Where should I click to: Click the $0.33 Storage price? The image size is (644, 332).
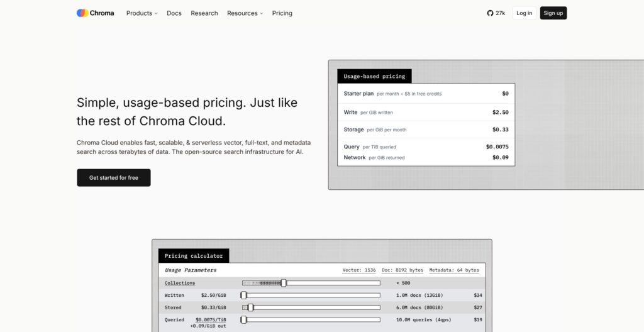point(500,130)
